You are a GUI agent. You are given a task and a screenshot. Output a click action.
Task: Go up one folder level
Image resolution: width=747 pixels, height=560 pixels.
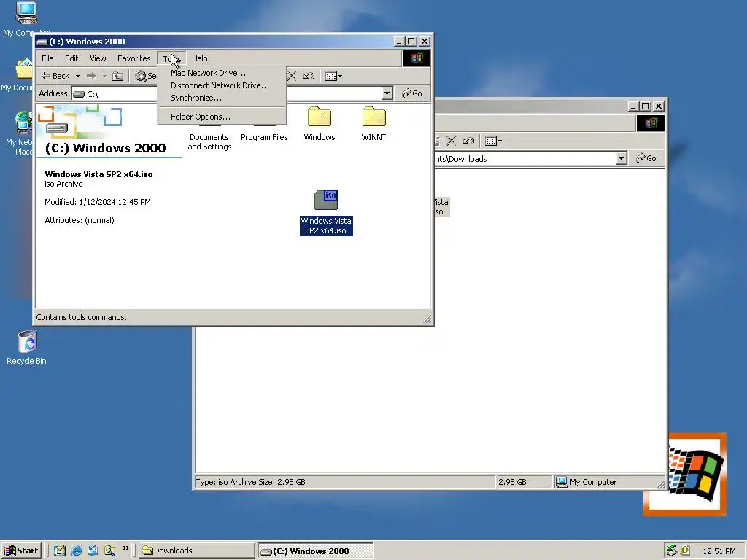[117, 76]
